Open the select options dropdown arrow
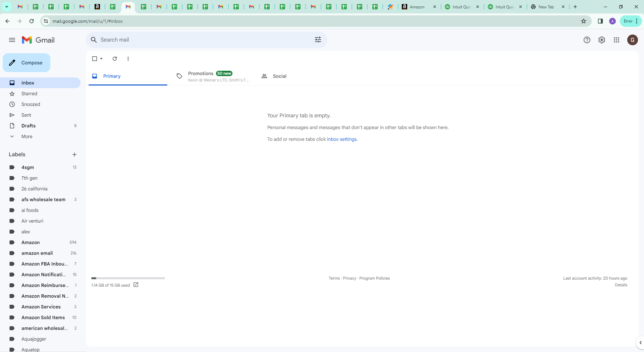This screenshot has width=644, height=352. (x=101, y=59)
